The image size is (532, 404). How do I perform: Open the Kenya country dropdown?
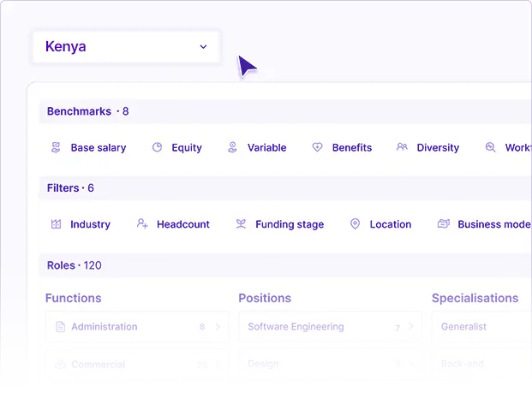pos(126,47)
